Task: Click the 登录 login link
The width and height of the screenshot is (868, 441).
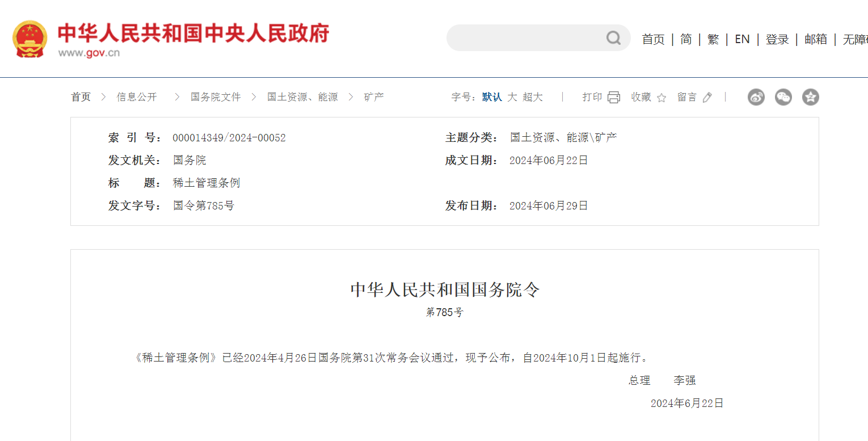Action: 777,39
